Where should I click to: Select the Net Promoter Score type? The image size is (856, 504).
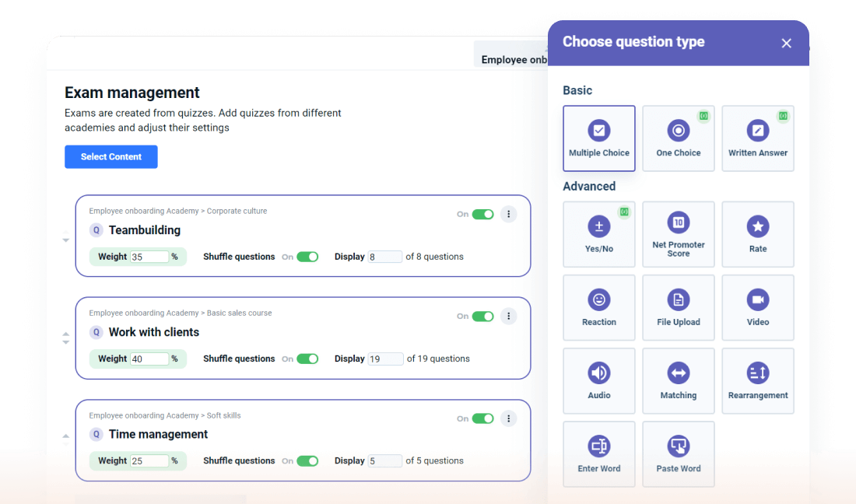tap(678, 234)
